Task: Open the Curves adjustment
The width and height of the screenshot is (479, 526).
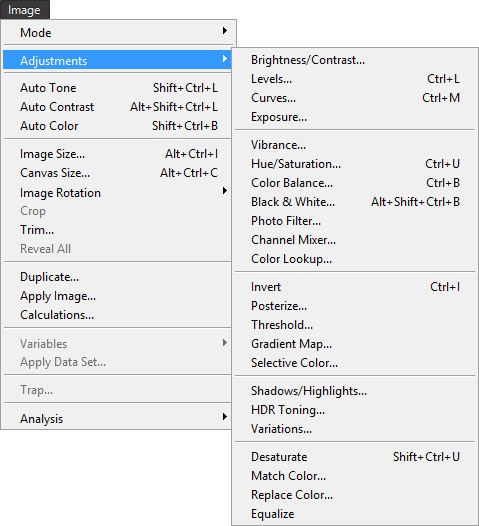Action: coord(355,98)
